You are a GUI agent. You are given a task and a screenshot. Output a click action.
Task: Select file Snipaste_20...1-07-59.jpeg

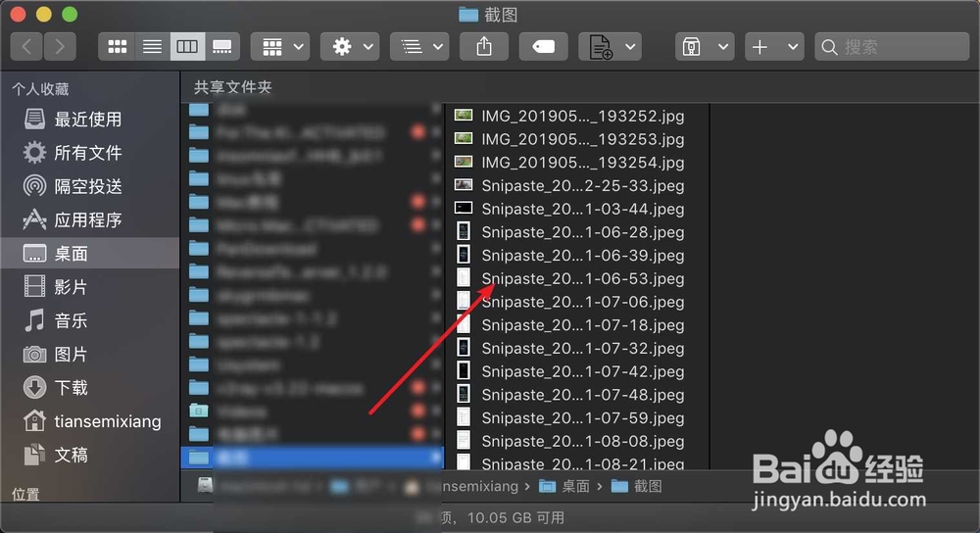[576, 418]
